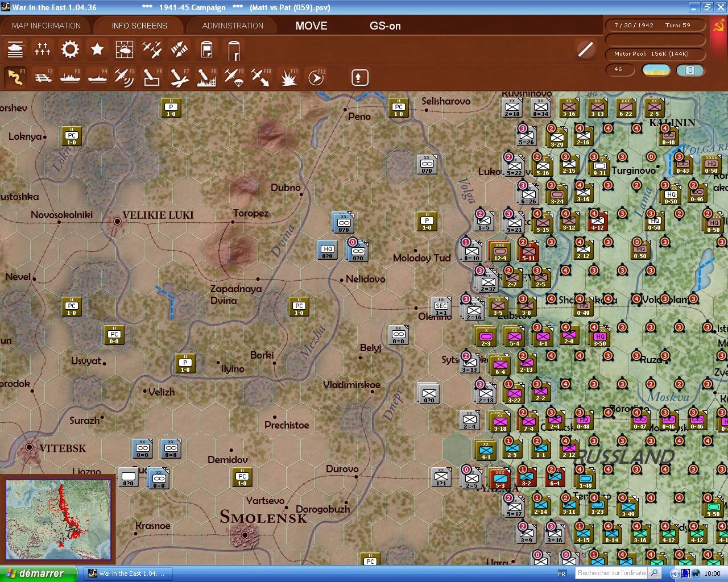Select the 12-9 unit counter
The height and width of the screenshot is (582, 728).
(x=500, y=251)
